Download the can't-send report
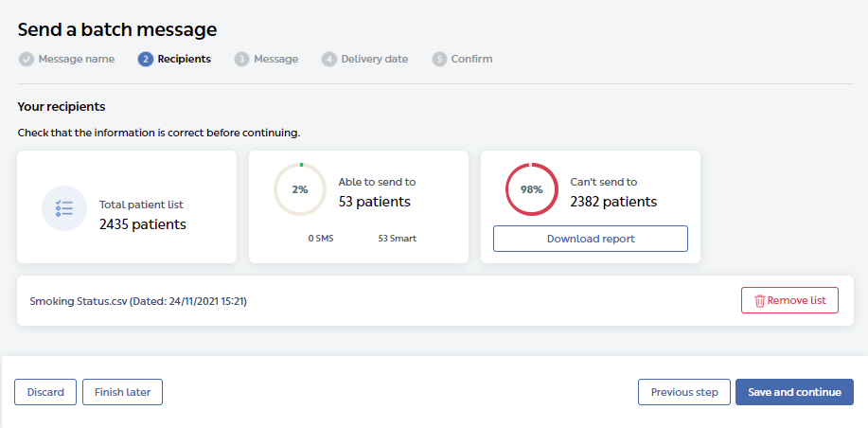This screenshot has height=428, width=868. (x=590, y=239)
